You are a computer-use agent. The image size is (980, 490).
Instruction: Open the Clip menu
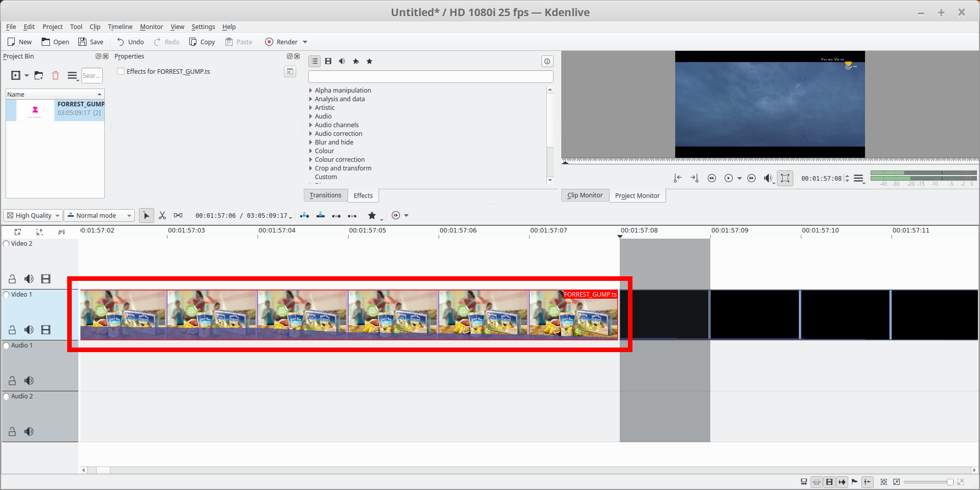click(x=95, y=27)
